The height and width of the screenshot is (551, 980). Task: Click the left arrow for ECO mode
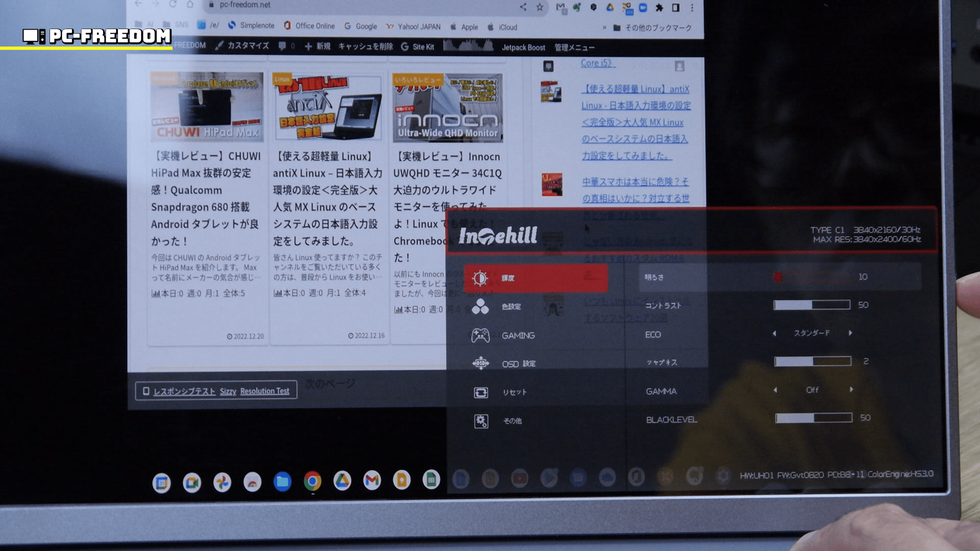coord(774,333)
